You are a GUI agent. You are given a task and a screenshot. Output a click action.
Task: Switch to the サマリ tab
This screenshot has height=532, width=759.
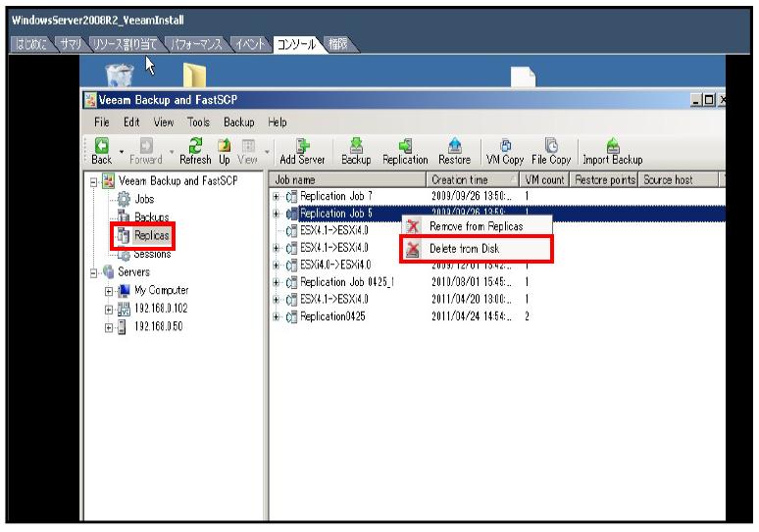[71, 44]
